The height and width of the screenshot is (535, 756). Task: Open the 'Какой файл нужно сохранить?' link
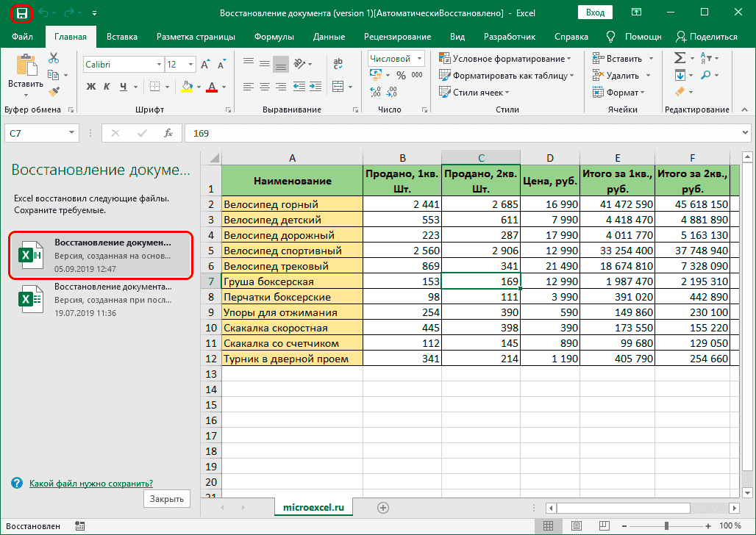pos(90,483)
